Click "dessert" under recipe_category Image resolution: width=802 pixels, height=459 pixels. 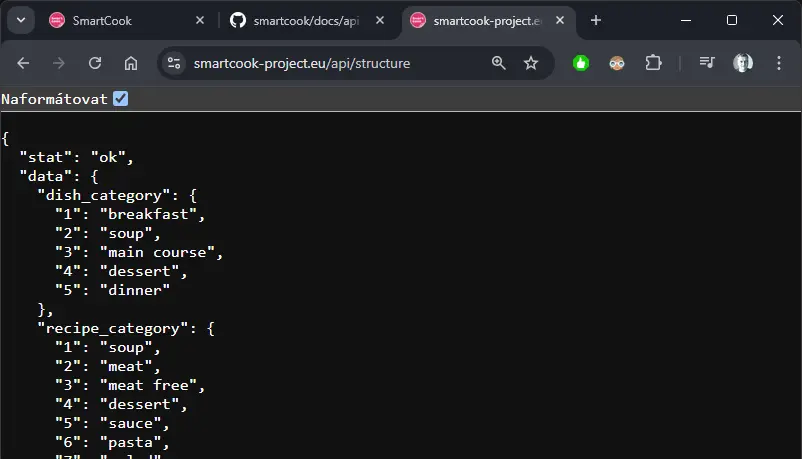pyautogui.click(x=139, y=404)
